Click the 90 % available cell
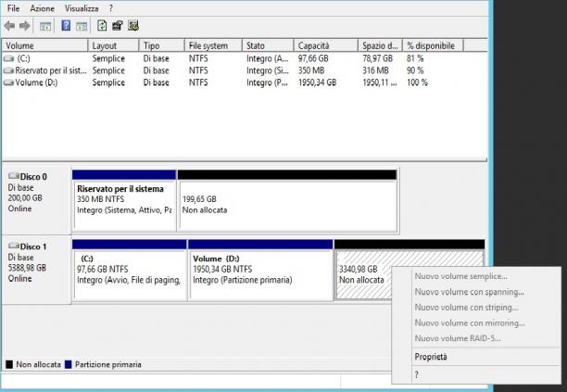 coord(415,70)
